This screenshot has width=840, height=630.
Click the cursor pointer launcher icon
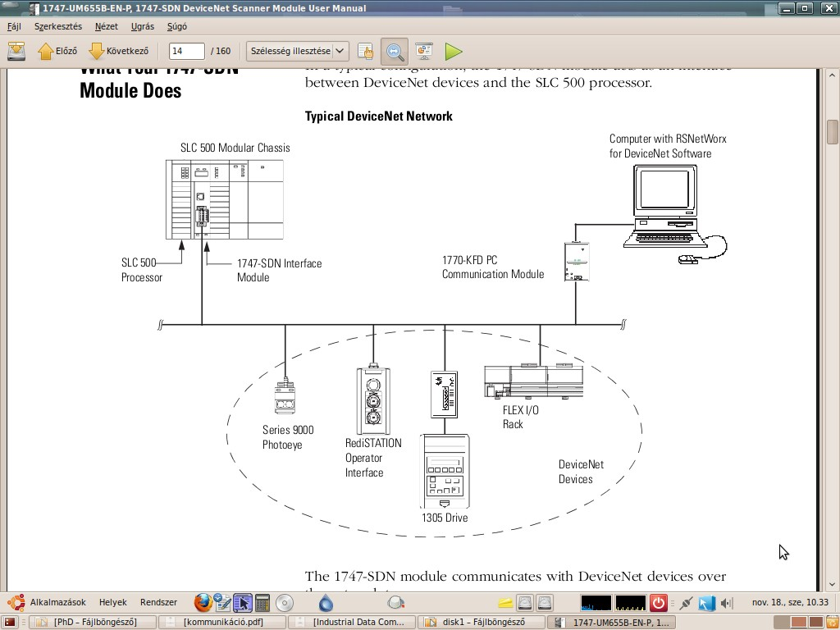pyautogui.click(x=242, y=603)
